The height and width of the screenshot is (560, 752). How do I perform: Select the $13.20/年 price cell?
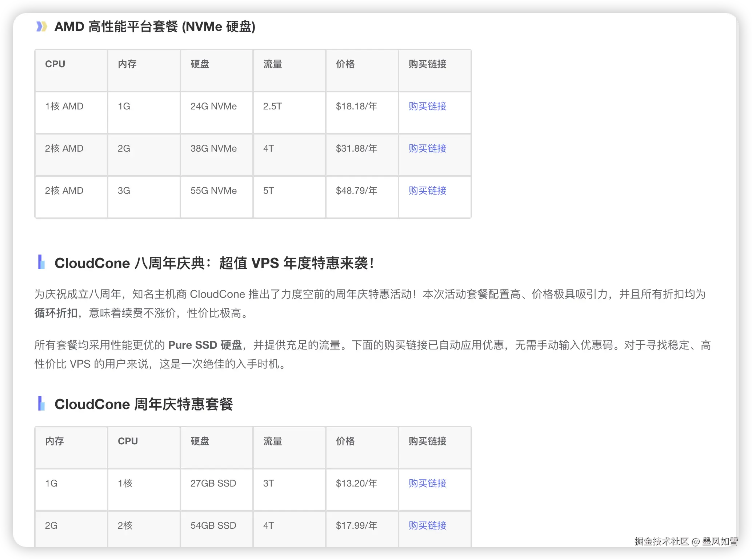click(362, 490)
